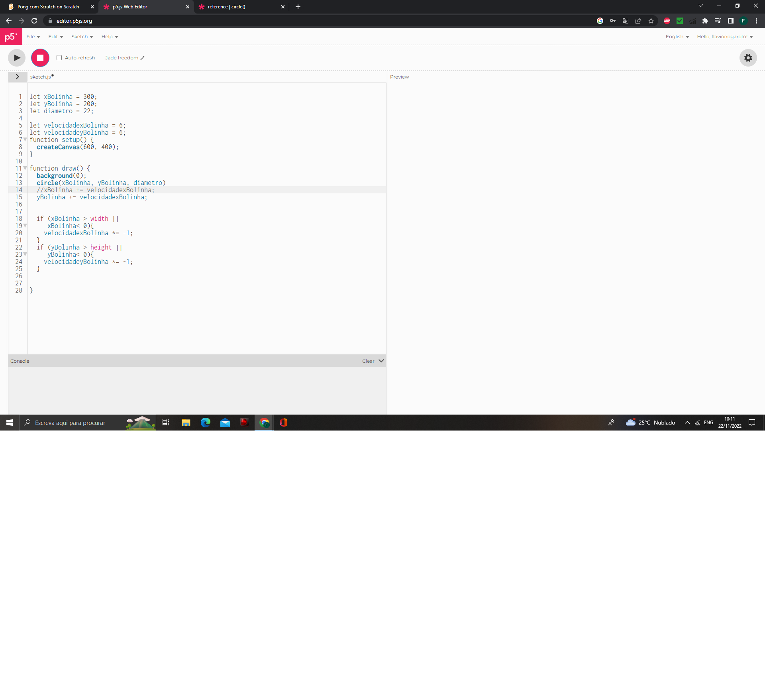Screen dimensions: 765x700
Task: Open the editor settings gear
Action: pyautogui.click(x=748, y=58)
